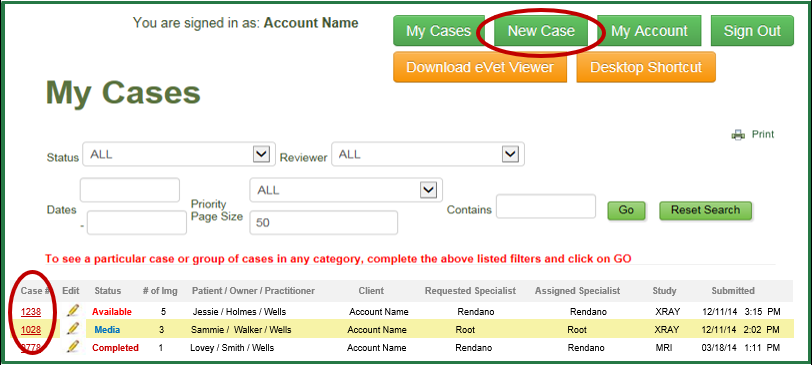812x365 pixels.
Task: Download eVet Viewer
Action: tap(480, 67)
